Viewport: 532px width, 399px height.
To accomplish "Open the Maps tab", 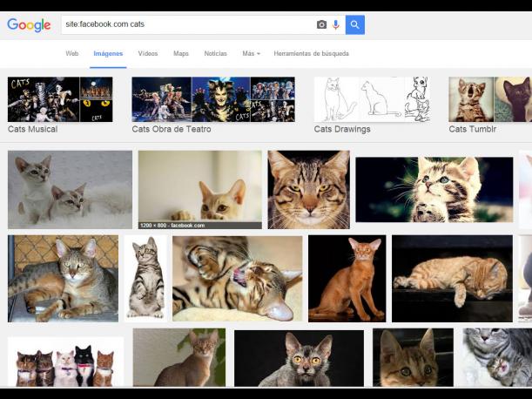I will (181, 54).
